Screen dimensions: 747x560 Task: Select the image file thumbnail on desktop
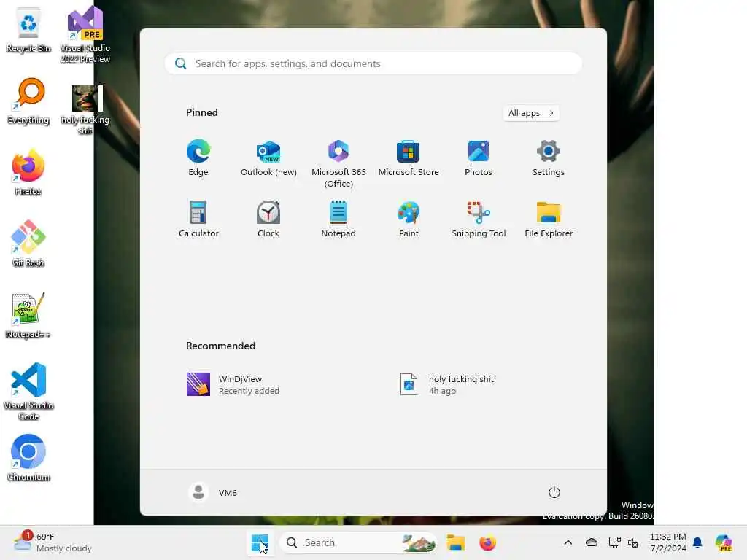point(85,109)
